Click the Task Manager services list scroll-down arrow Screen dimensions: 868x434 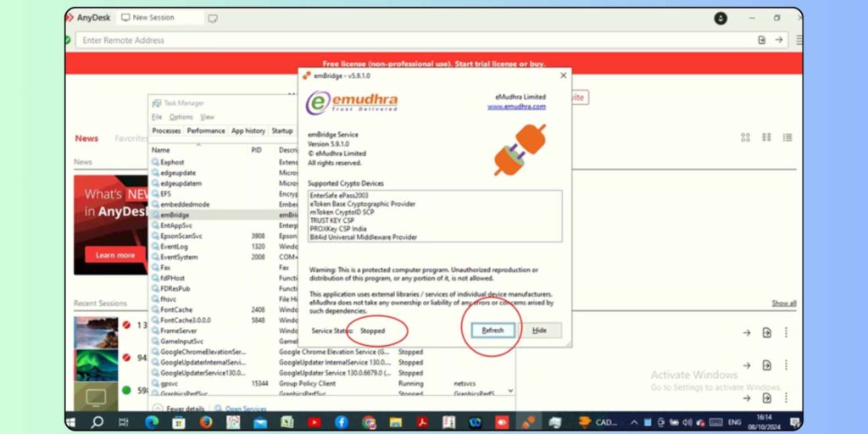(510, 390)
